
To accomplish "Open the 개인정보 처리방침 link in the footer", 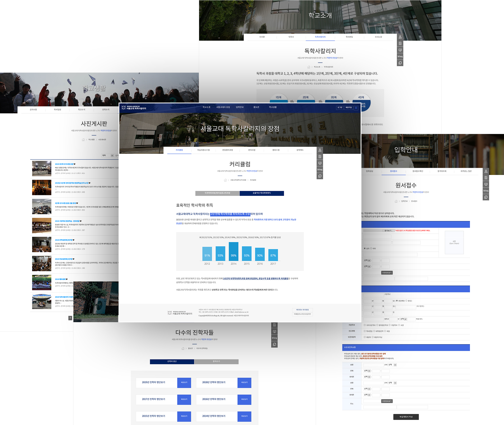I will [x=302, y=310].
